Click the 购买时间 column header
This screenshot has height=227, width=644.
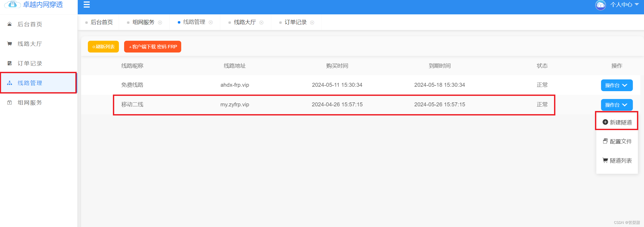click(337, 66)
